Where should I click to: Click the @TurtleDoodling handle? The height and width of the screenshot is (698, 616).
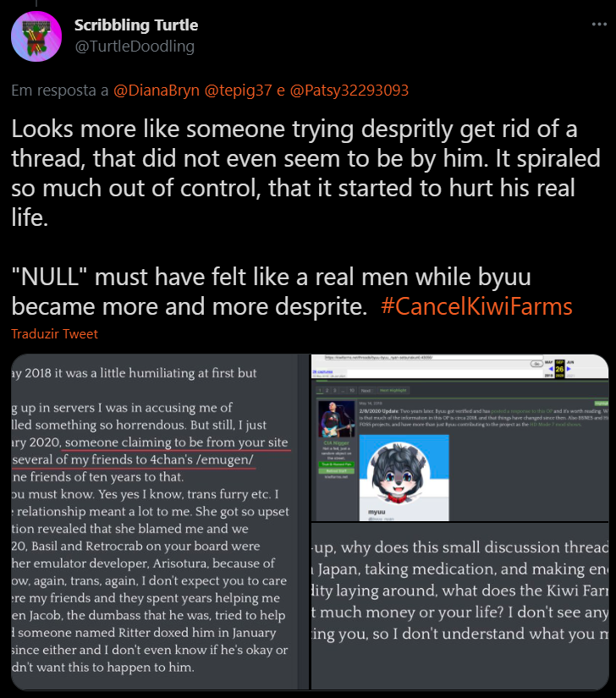(135, 47)
